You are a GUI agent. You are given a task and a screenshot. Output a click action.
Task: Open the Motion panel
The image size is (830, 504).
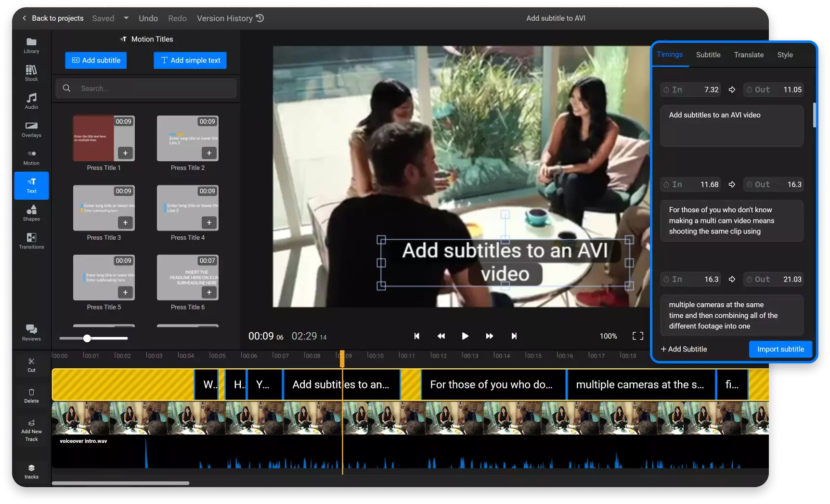tap(31, 157)
